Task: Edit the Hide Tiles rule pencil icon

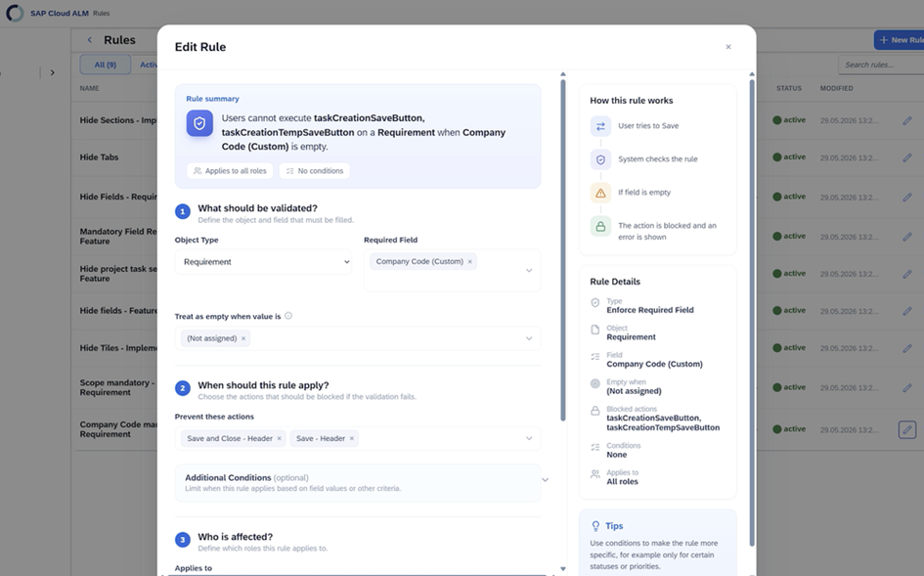Action: pos(907,348)
